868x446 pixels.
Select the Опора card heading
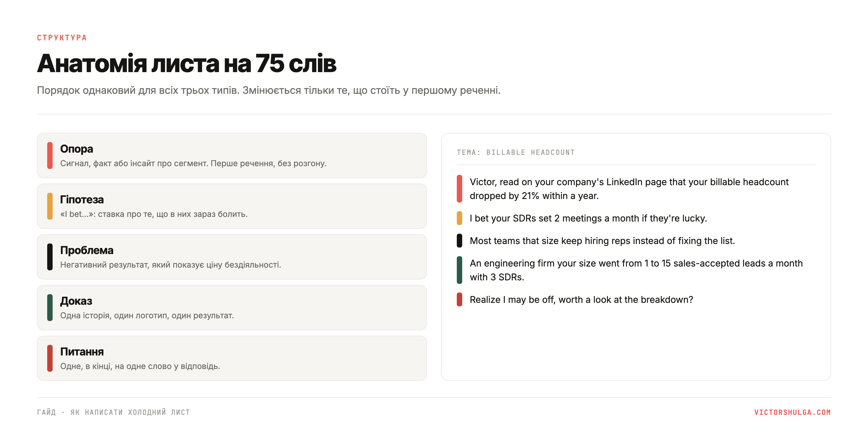(76, 149)
